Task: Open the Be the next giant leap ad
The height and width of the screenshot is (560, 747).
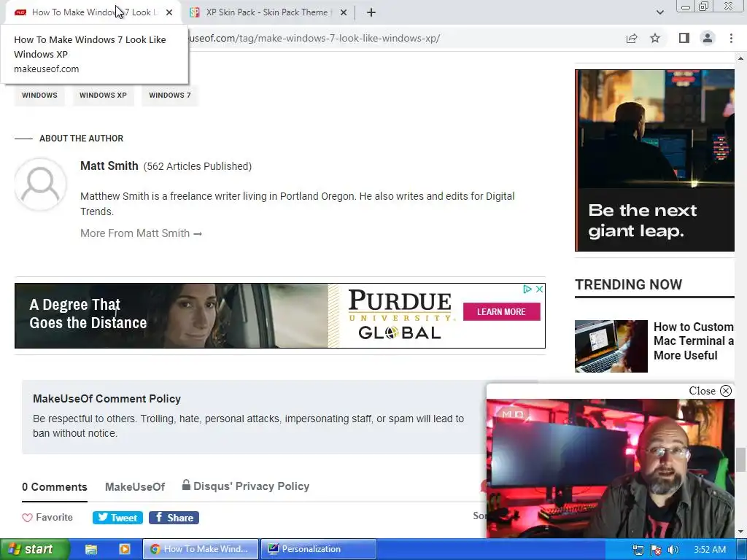Action: point(654,160)
